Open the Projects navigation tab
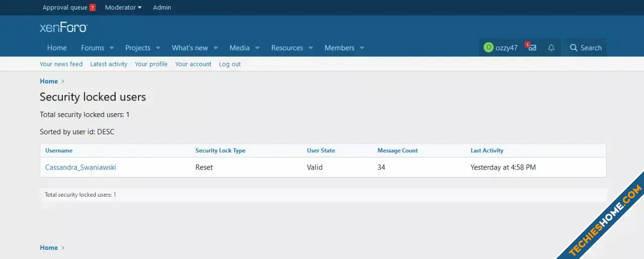The image size is (644, 259). (x=138, y=48)
